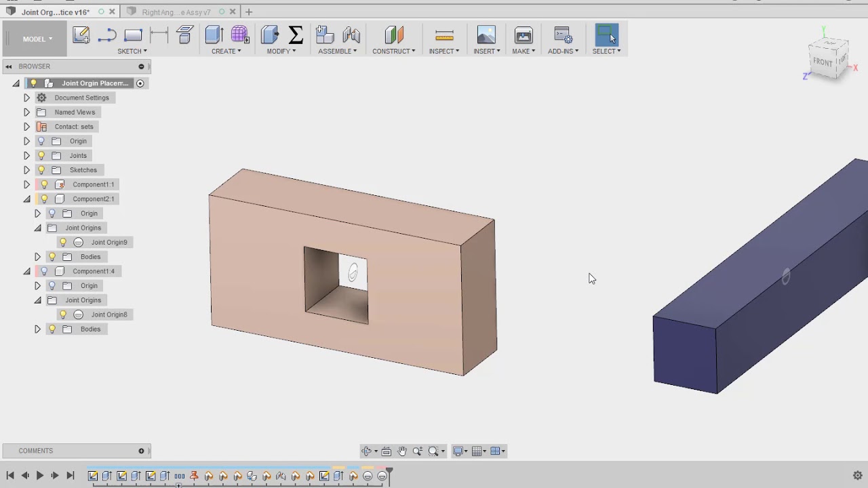Pick the Line sketch tool
Image resolution: width=868 pixels, height=488 pixels.
point(107,35)
